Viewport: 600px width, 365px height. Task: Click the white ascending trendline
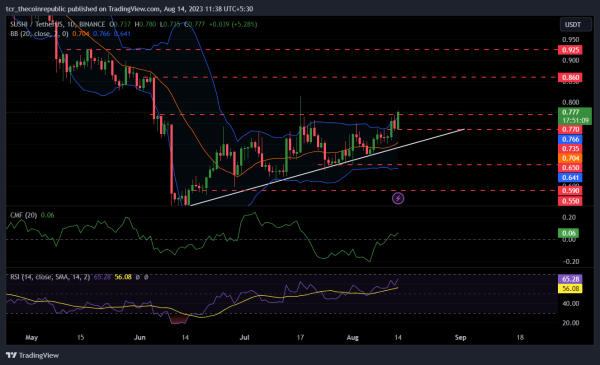click(x=327, y=167)
